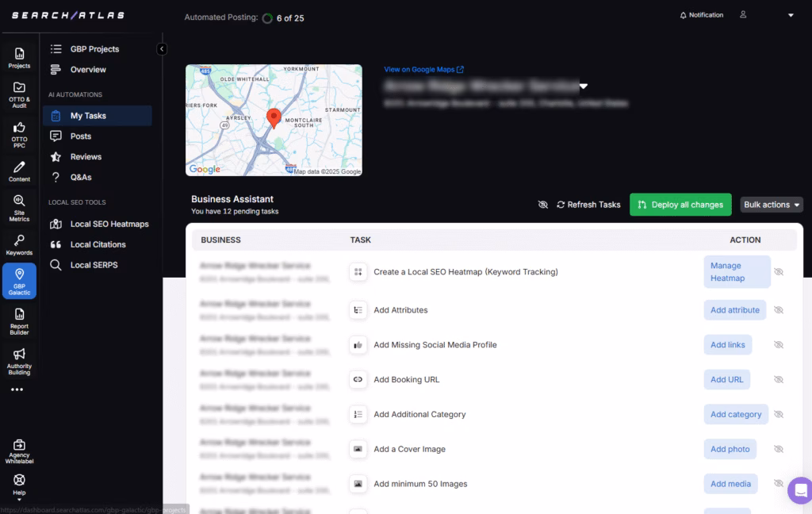Open OTTO PPC thumbs-up icon

point(19,132)
